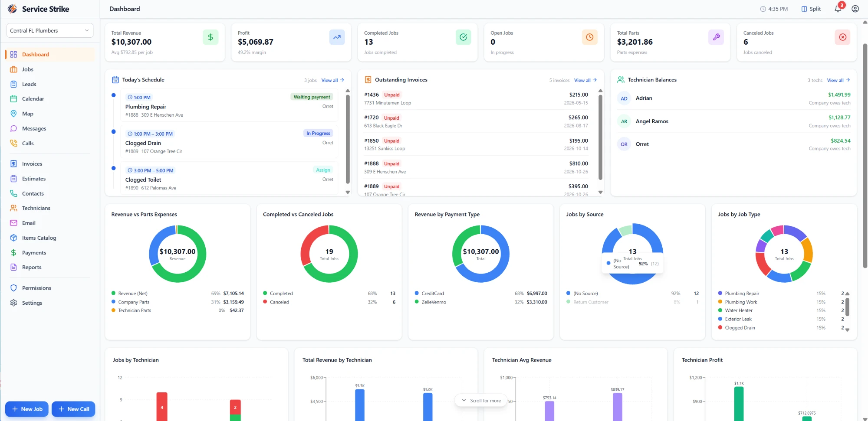This screenshot has width=868, height=421.
Task: Navigate to Calendar in the sidebar
Action: [50, 99]
